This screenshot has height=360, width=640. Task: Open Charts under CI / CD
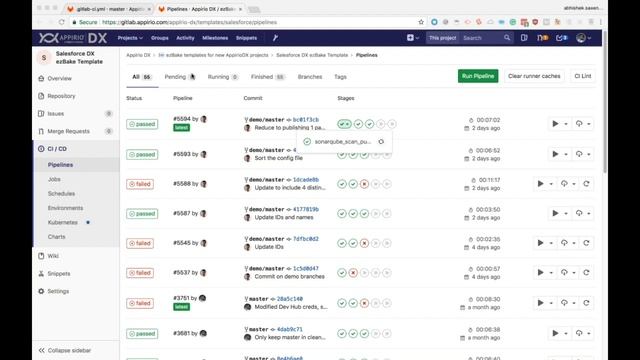[x=56, y=237]
